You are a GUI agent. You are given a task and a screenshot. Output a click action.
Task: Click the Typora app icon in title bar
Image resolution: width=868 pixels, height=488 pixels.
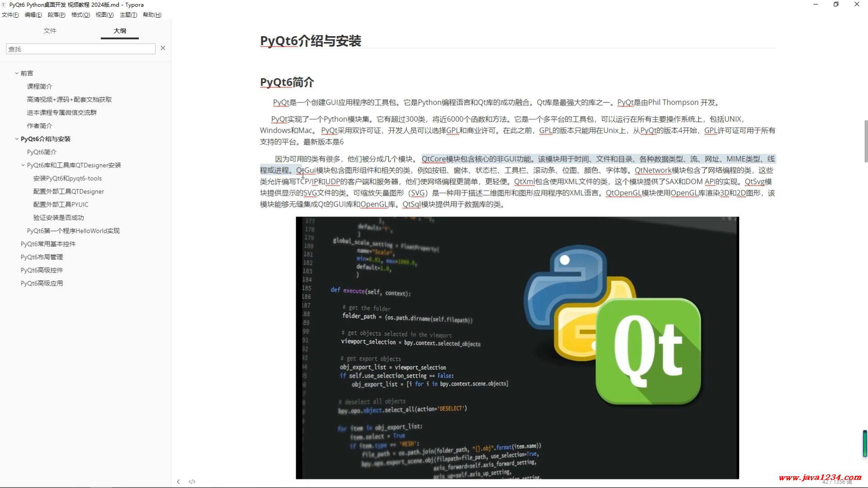[x=4, y=5]
